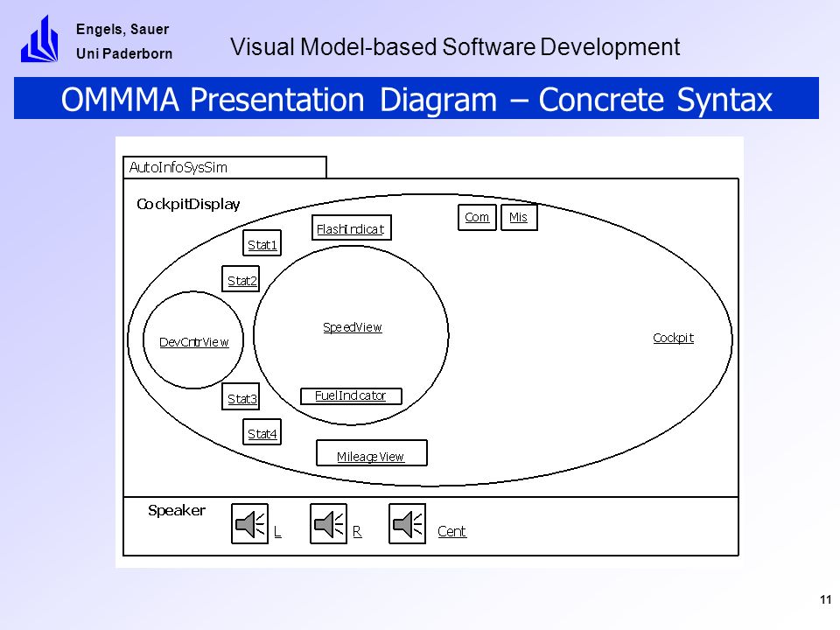Viewport: 840px width, 630px height.
Task: Click the MileageView box
Action: (x=372, y=453)
